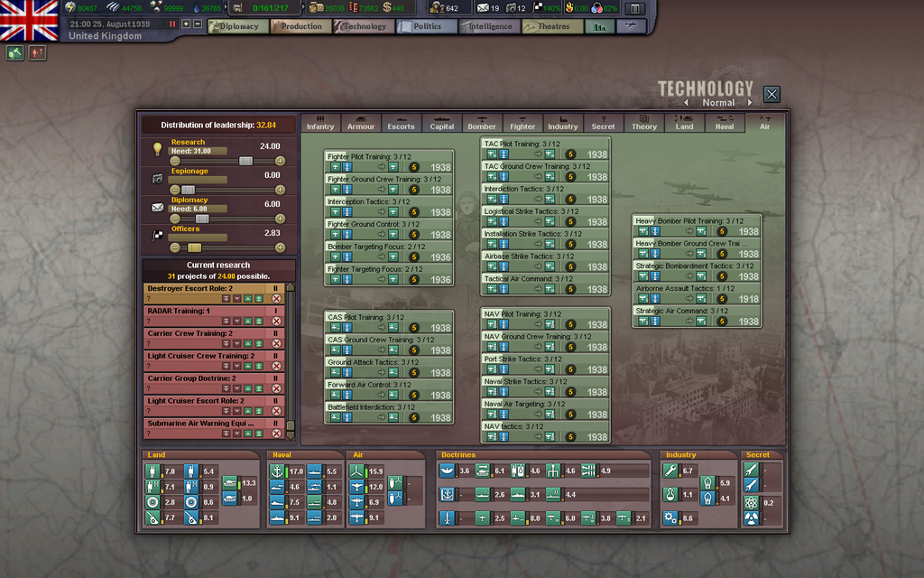
Task: Increase Officers leadership with plus button
Action: pos(280,247)
